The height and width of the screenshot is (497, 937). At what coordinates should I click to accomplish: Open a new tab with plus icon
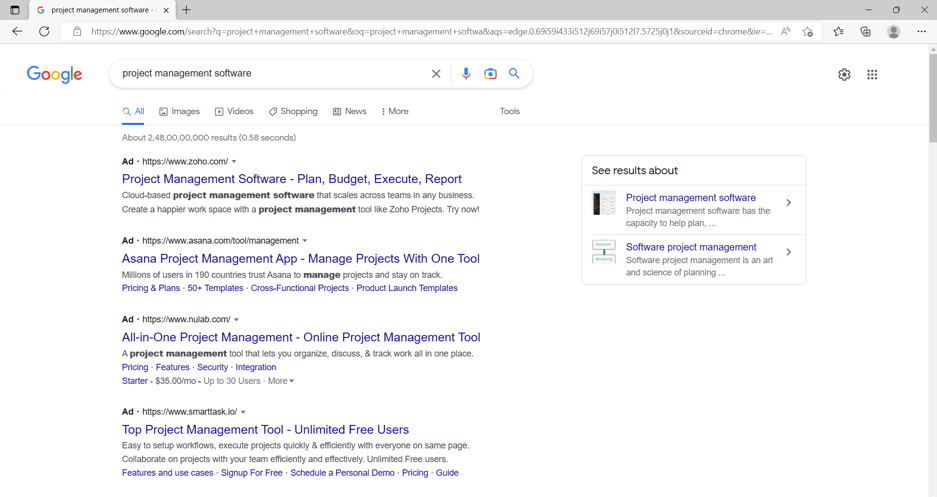[x=186, y=10]
